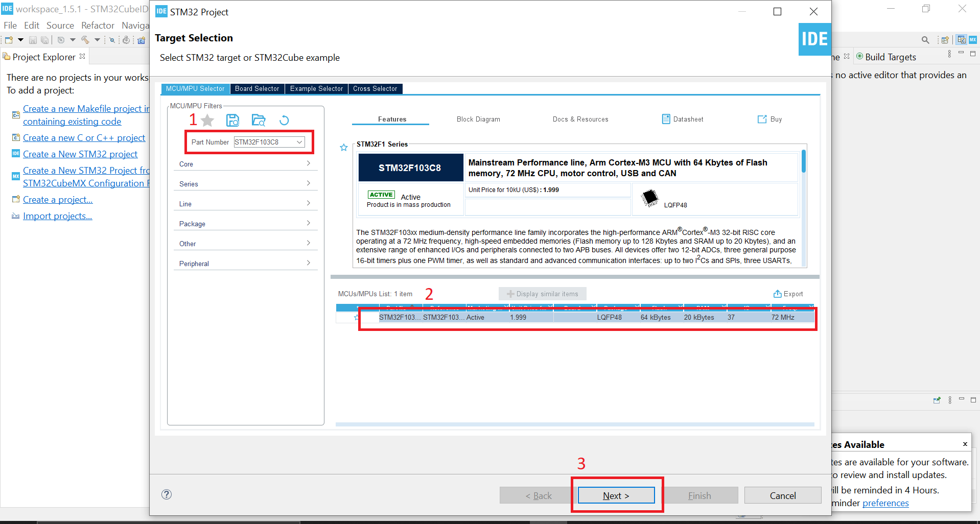This screenshot has width=980, height=524.
Task: Click the Cancel button
Action: 783,495
